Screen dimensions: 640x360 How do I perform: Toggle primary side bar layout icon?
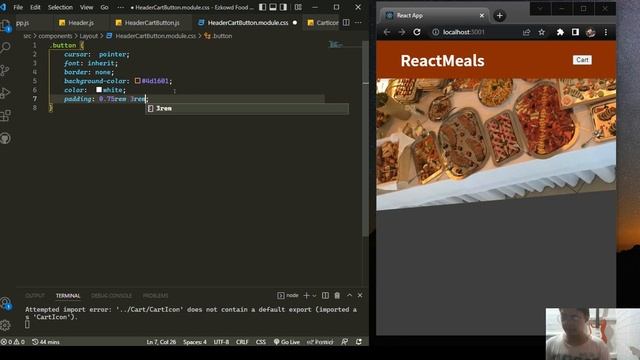[x=262, y=7]
